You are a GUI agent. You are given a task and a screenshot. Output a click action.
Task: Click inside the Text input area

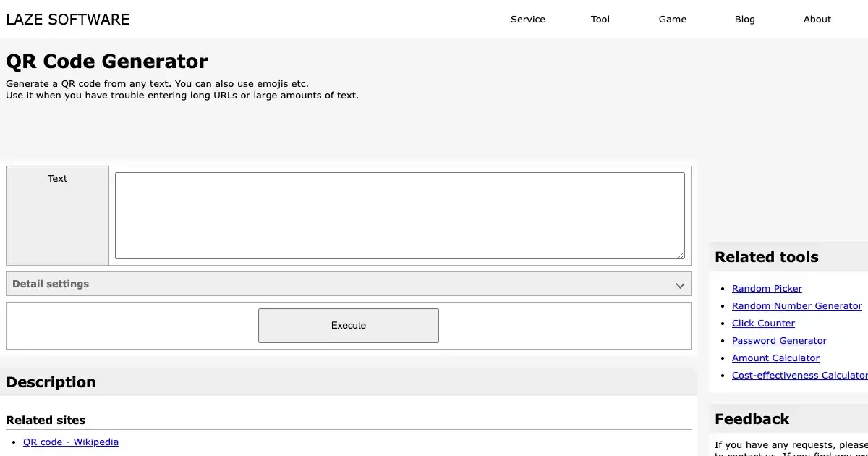click(399, 215)
